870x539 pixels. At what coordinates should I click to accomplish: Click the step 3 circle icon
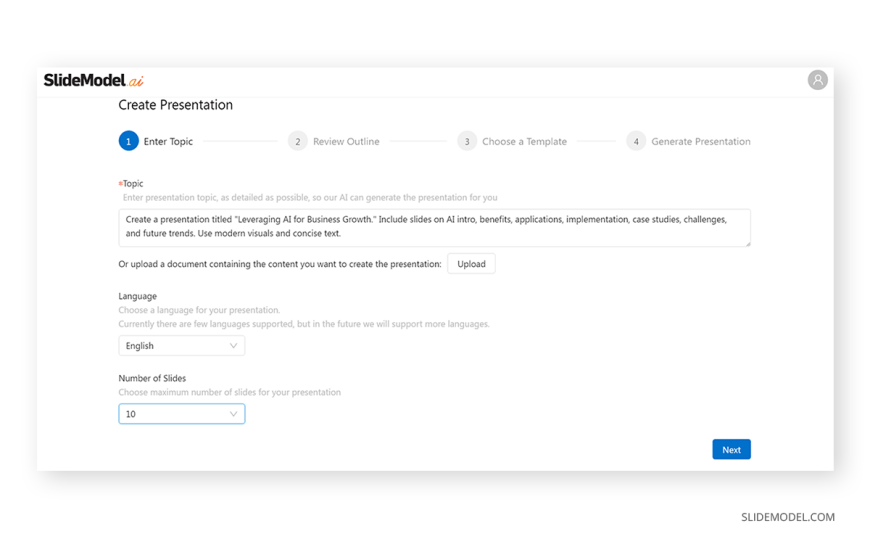(x=467, y=141)
